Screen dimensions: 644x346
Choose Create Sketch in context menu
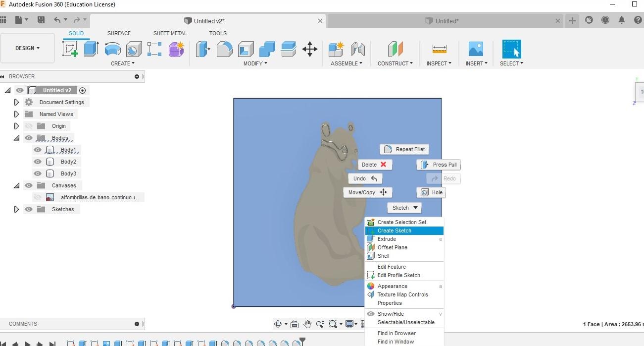(404, 231)
